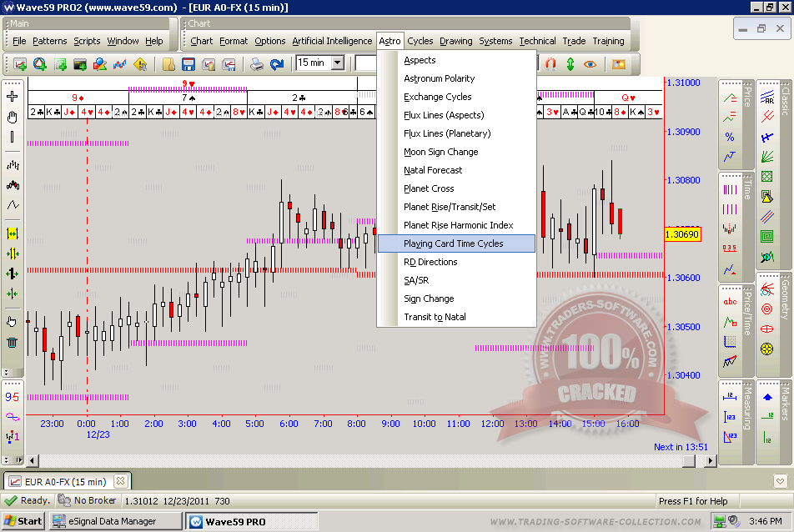Toggle the green vertical double-arrow icon
794x532 pixels.
(x=570, y=63)
